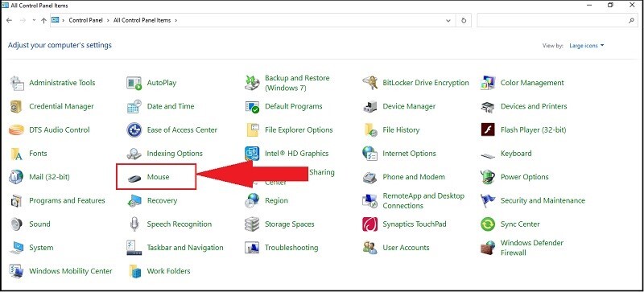644x292 pixels.
Task: Open the DTS Audio Control icon
Action: [16, 130]
